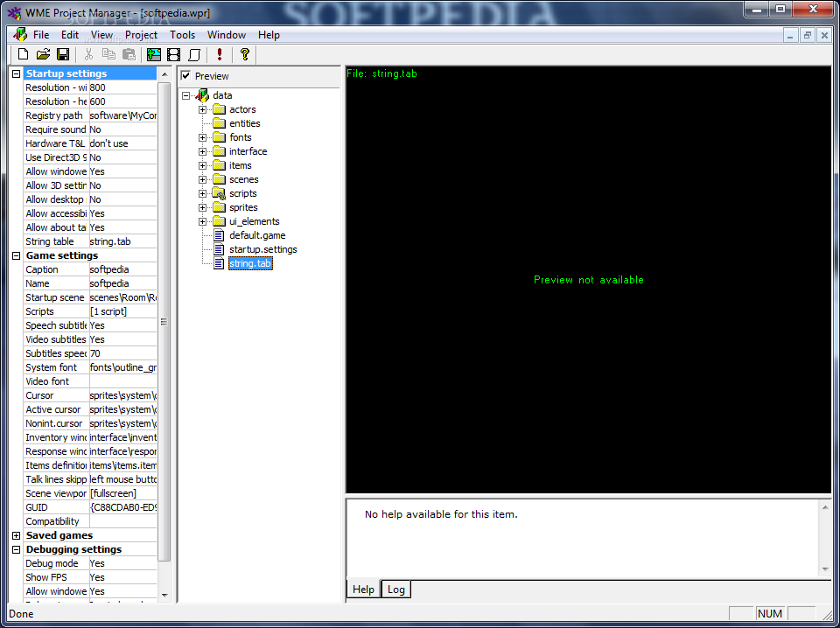The height and width of the screenshot is (628, 840).
Task: Click the Copy toolbar icon
Action: coord(108,54)
